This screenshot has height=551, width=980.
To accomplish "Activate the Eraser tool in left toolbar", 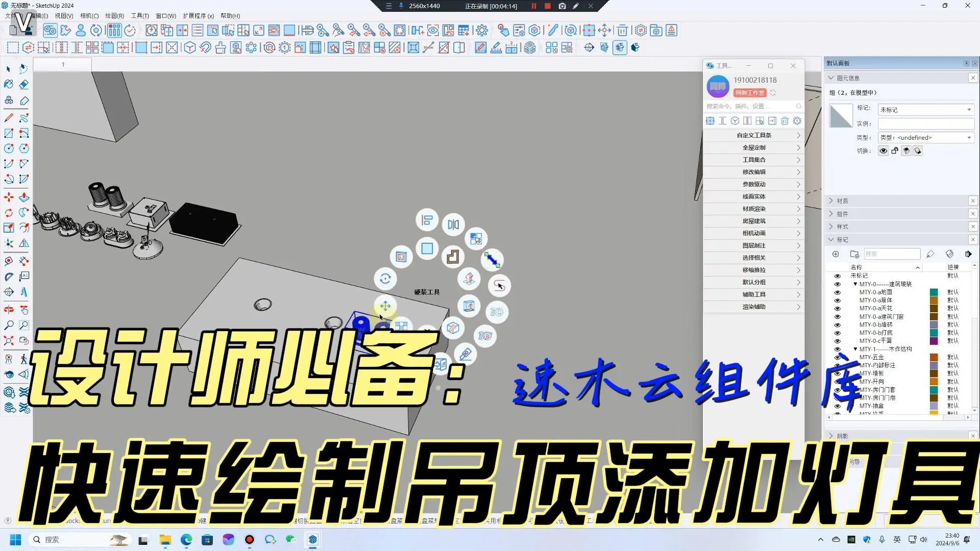I will click(x=23, y=85).
